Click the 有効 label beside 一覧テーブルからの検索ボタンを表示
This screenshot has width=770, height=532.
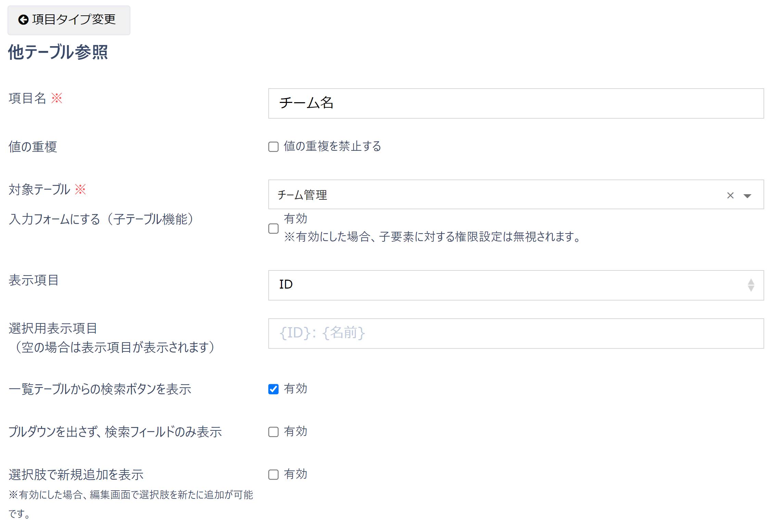click(x=295, y=389)
